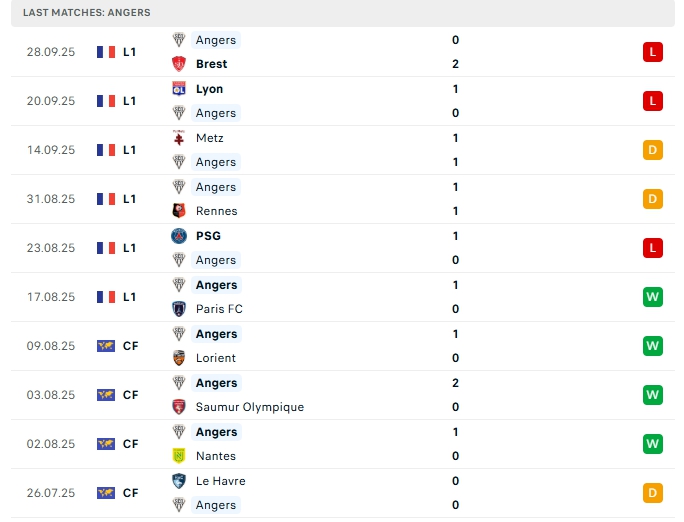Click the red L badge for Brest match
Screen dimensions: 684x522
click(652, 52)
